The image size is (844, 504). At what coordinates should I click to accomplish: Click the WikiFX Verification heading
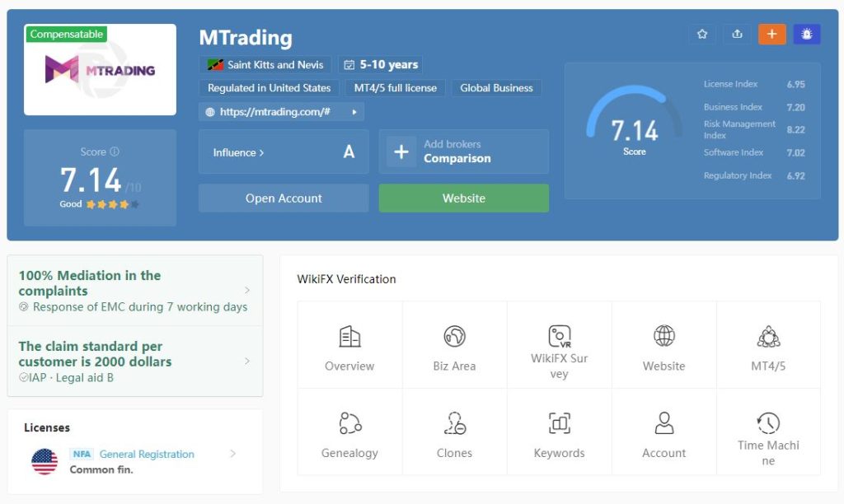[x=346, y=279]
